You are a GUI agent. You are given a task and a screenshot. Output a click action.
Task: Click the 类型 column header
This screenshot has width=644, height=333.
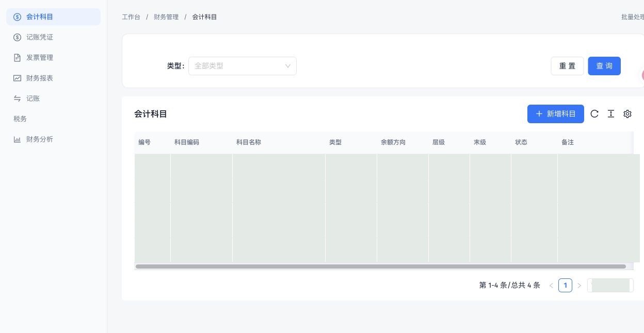pos(351,142)
